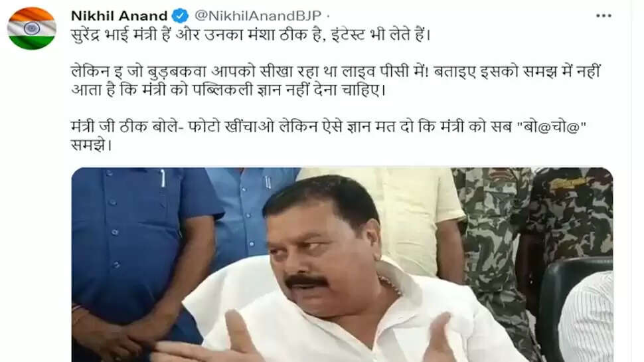Click the line beginning लेकिन इ जो बुड़बकवा

click(x=335, y=72)
